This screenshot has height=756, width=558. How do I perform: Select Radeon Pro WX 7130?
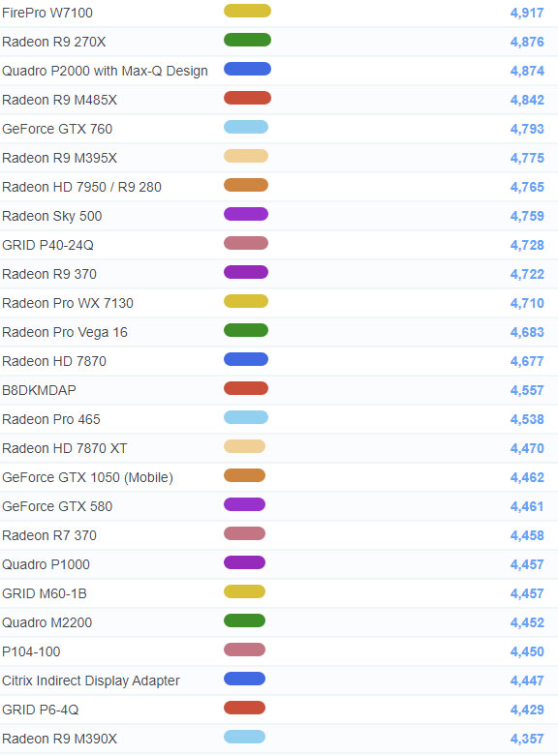[x=68, y=303]
